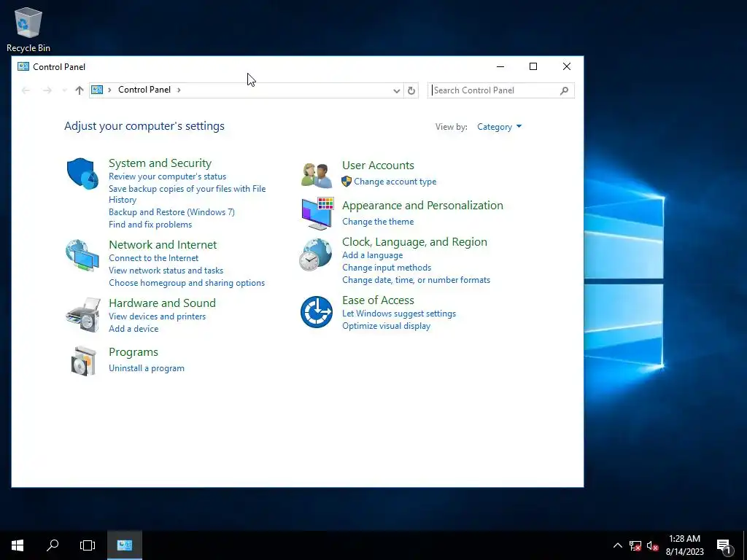
Task: Click the forward navigation arrow
Action: pyautogui.click(x=47, y=90)
